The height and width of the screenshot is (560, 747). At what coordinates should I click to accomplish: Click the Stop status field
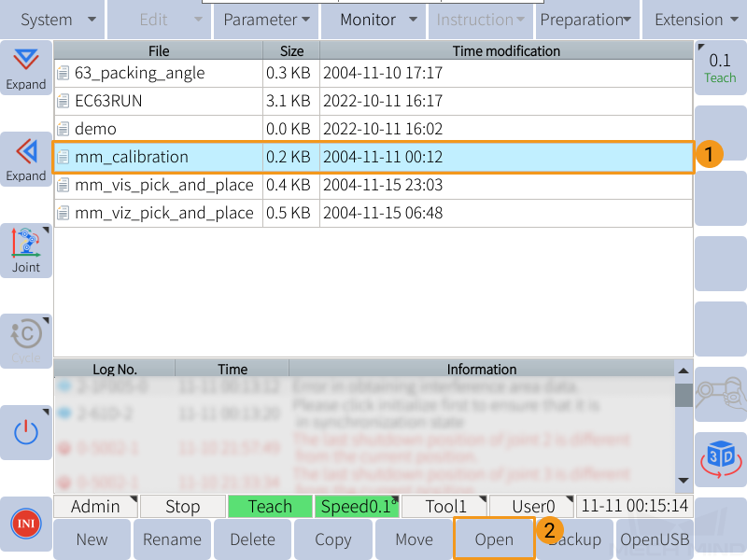pyautogui.click(x=183, y=506)
